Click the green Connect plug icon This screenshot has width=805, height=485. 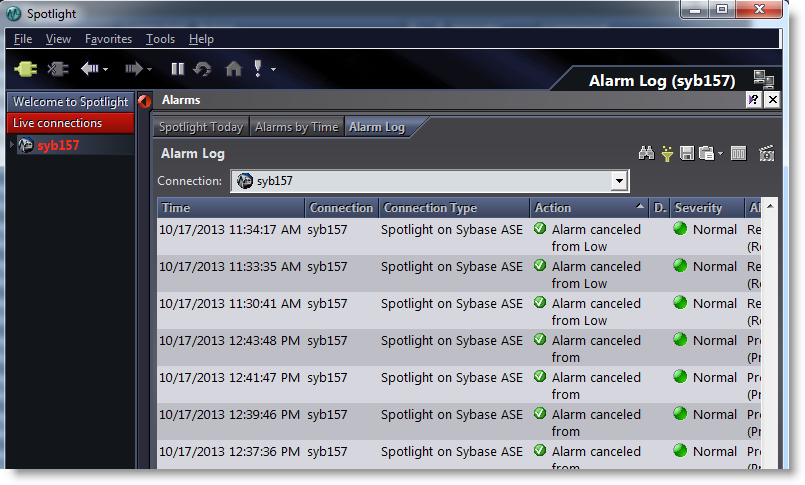(25, 69)
